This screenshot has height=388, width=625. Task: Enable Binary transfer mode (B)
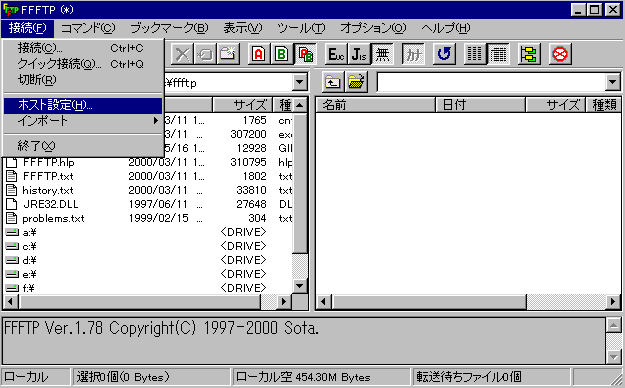(281, 54)
